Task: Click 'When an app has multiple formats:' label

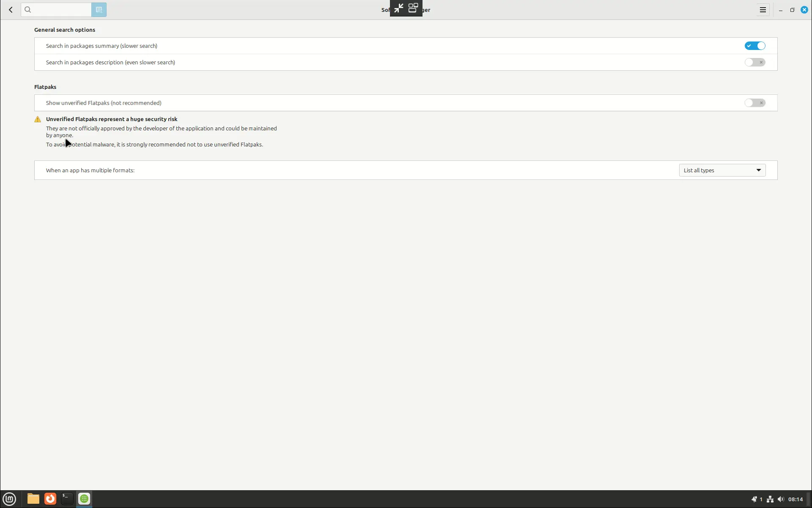Action: pos(90,170)
